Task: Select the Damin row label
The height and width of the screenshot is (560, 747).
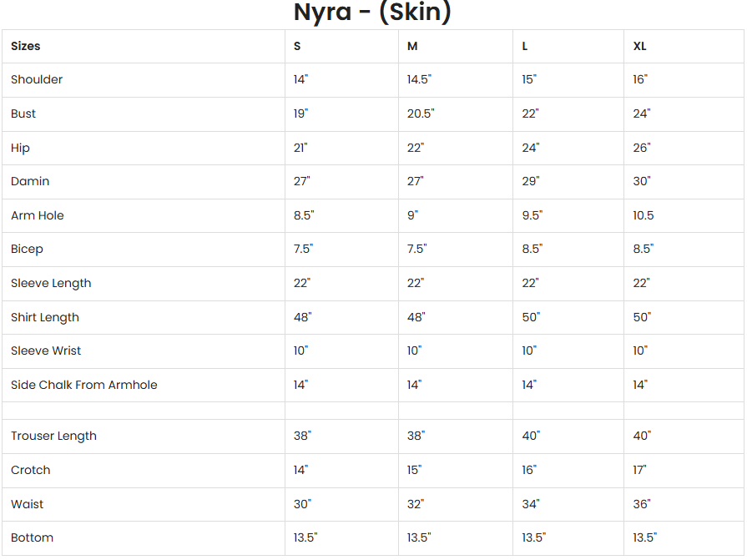Action: point(30,181)
